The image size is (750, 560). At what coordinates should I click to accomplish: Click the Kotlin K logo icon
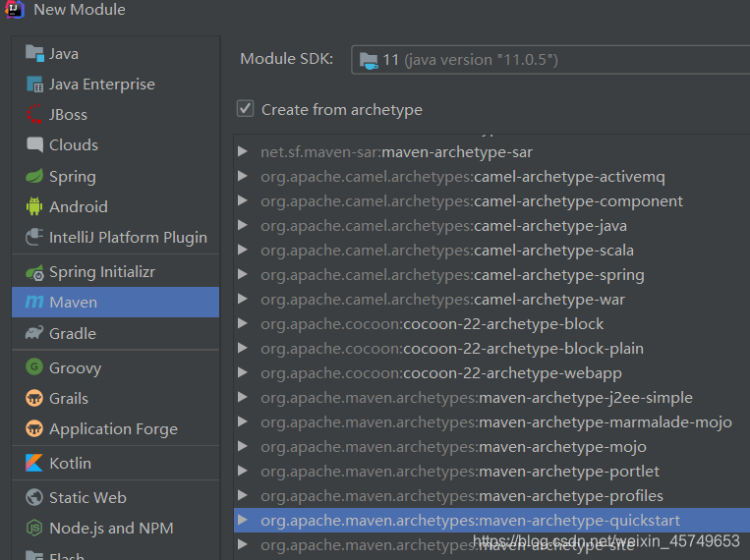[x=34, y=463]
